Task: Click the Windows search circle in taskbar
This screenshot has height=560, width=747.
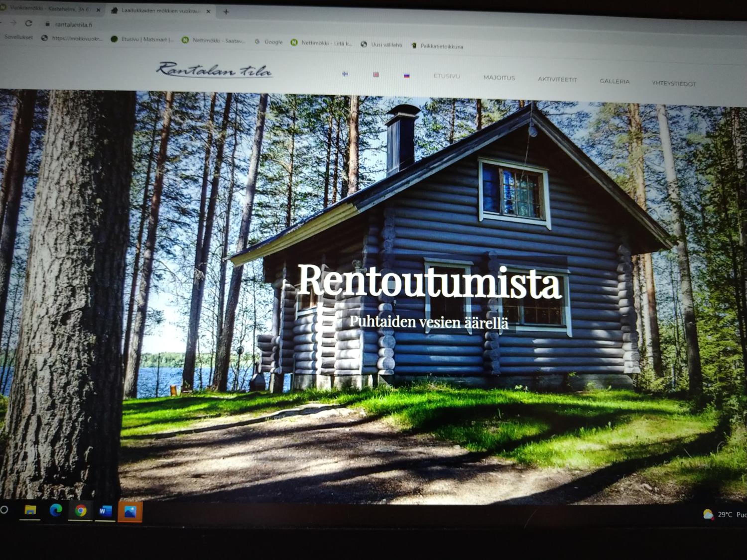Action: point(4,510)
